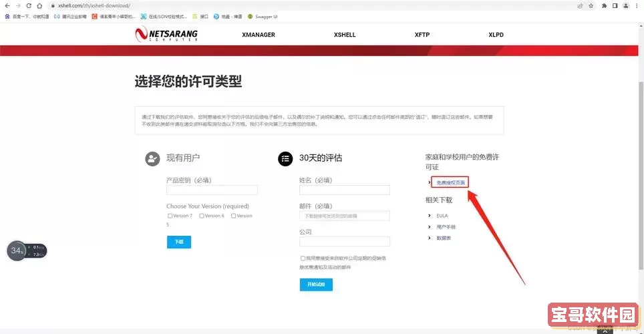644x334 pixels.
Task: Bookmark this page with the star icon
Action: pos(591,6)
